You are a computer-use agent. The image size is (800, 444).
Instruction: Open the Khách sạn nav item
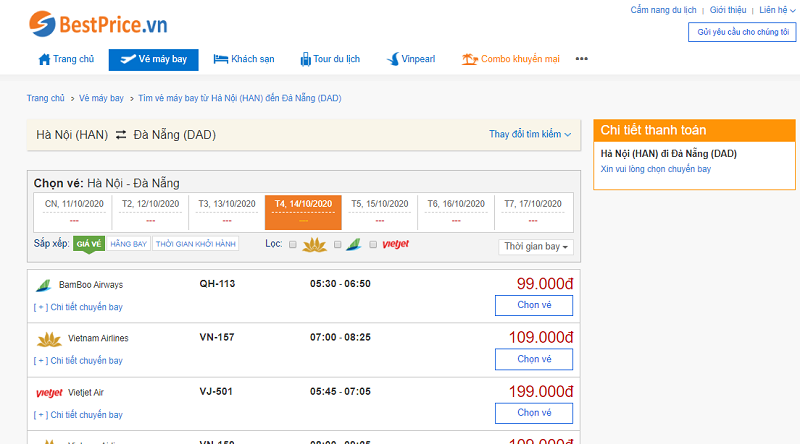(244, 59)
